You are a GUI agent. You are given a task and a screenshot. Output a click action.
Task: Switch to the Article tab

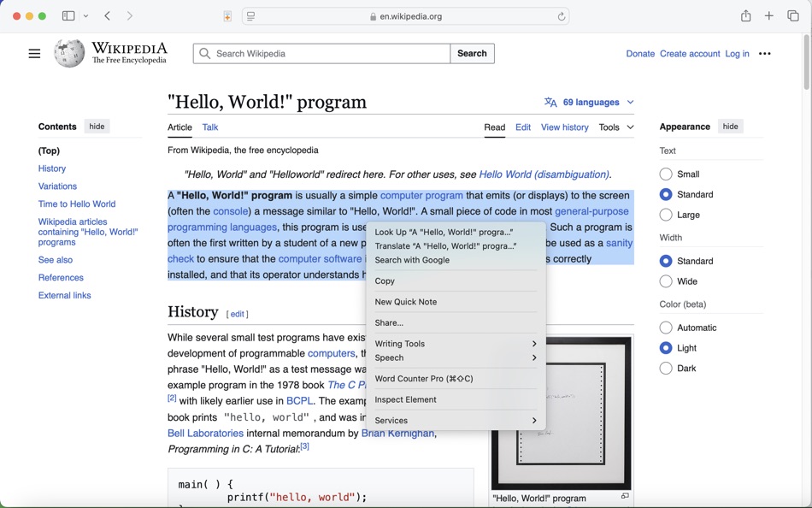pos(179,127)
